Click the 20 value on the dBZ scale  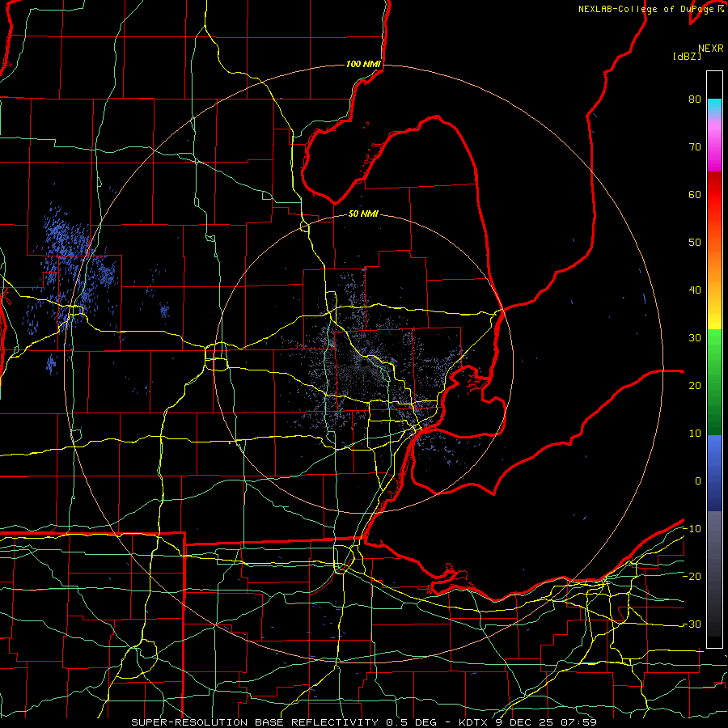point(695,385)
